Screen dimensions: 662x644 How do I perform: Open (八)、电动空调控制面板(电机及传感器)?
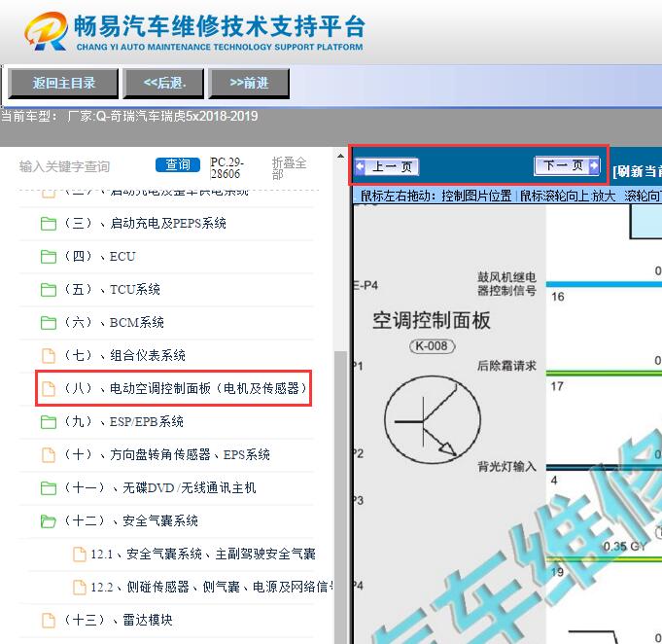tap(186, 388)
